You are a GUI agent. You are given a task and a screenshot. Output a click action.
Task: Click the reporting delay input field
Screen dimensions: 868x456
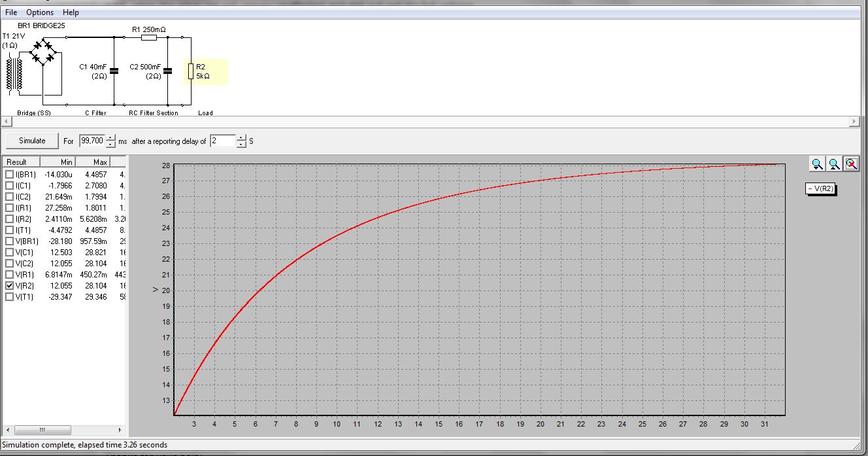click(224, 141)
